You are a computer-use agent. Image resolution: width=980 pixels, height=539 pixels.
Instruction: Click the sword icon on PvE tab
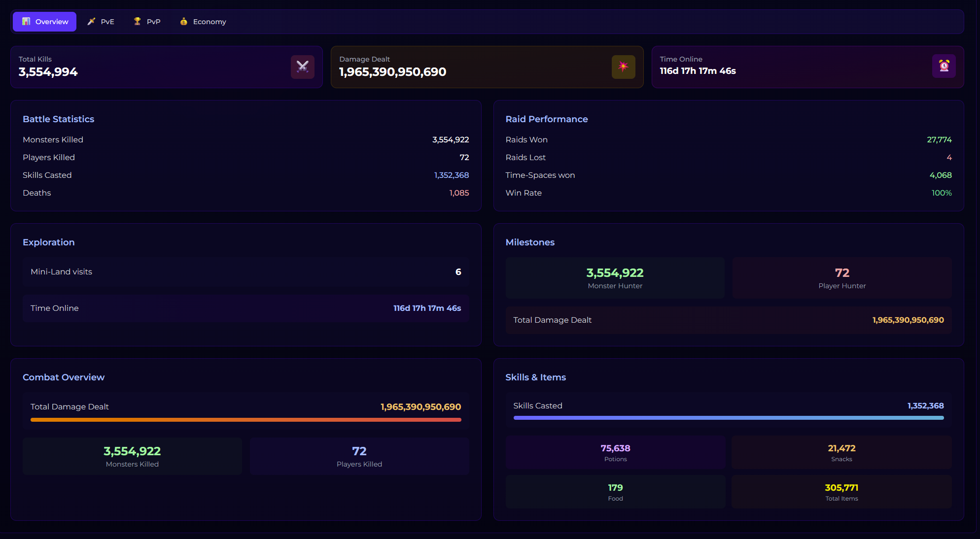point(91,22)
